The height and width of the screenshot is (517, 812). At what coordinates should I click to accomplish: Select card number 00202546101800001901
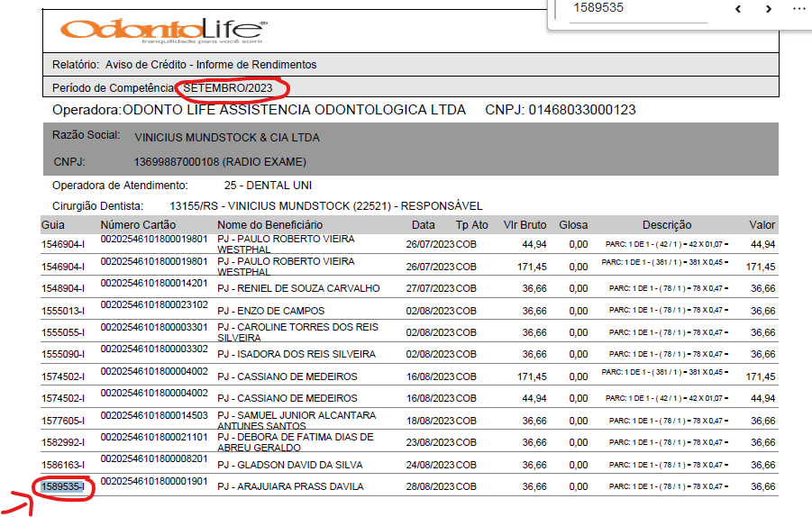pyautogui.click(x=154, y=481)
